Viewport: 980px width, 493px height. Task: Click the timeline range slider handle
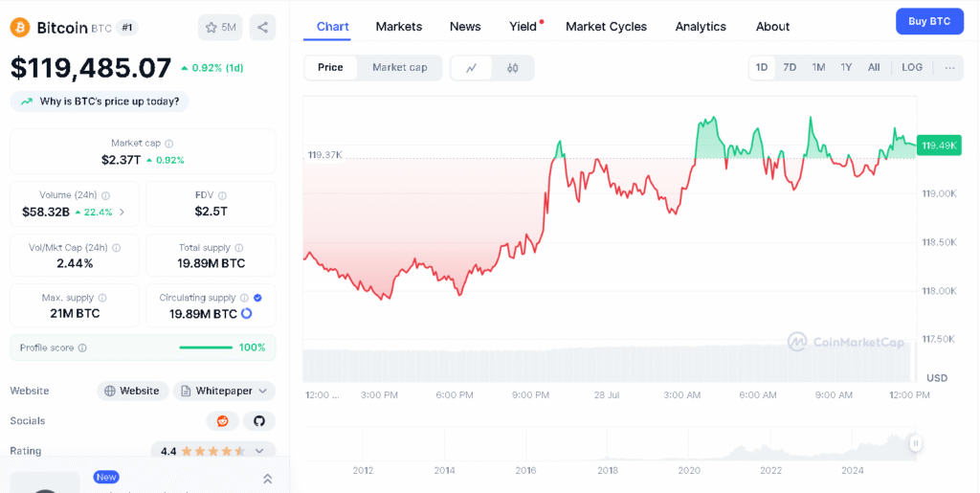point(916,443)
